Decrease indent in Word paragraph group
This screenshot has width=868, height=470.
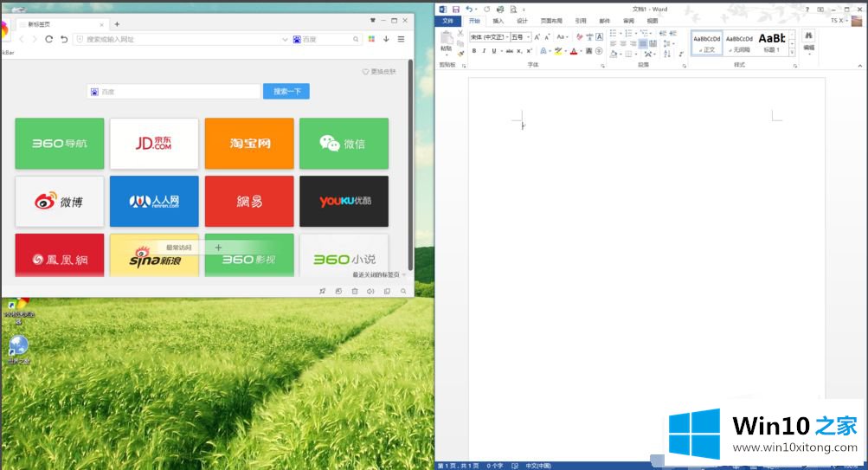[x=663, y=34]
